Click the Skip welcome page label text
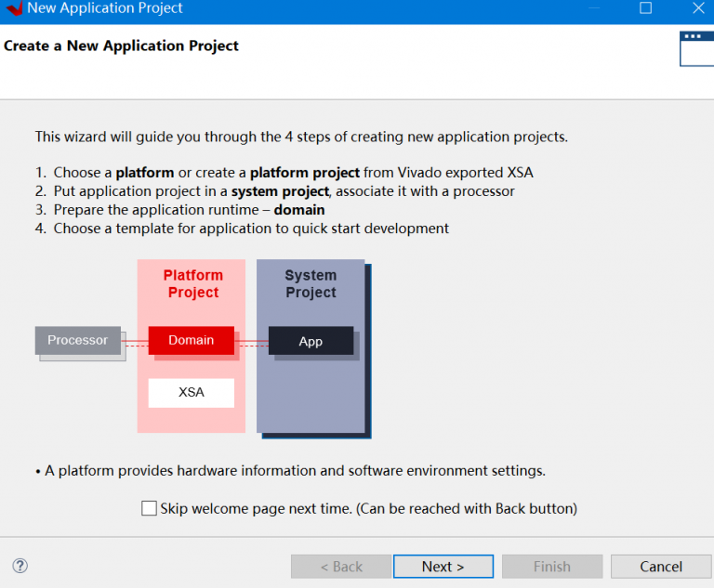 [368, 508]
